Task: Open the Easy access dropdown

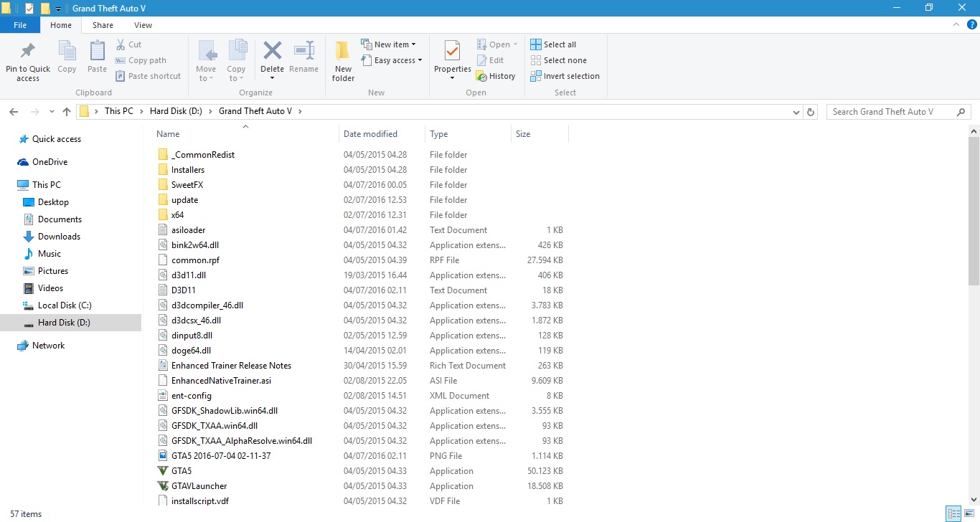Action: (x=391, y=60)
